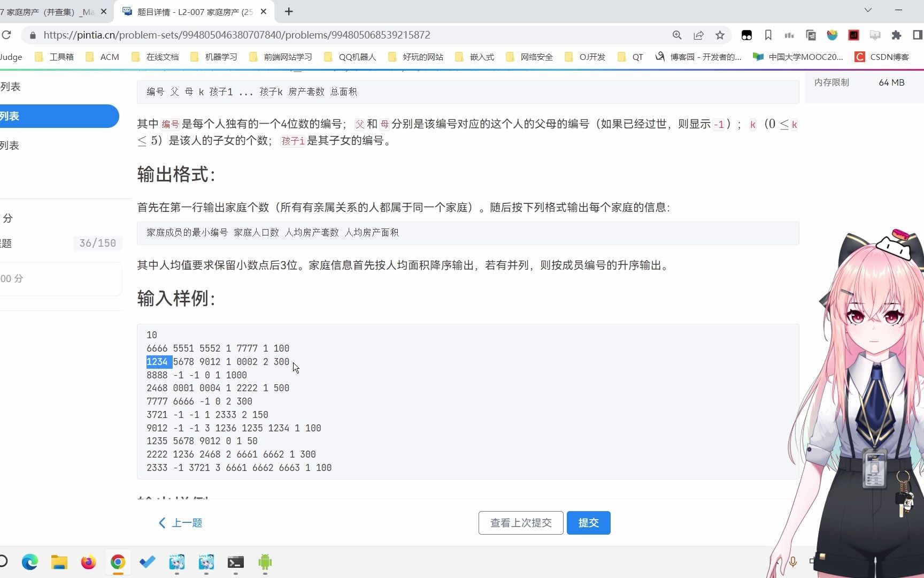Open the 前端网站学习 bookmark folder
Image resolution: width=924 pixels, height=578 pixels.
(x=281, y=57)
